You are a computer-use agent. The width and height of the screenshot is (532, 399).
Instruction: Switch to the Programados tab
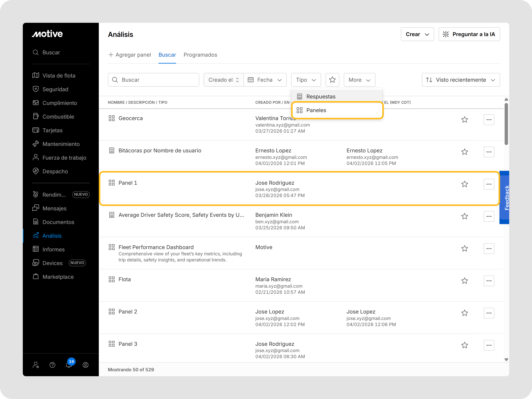200,55
